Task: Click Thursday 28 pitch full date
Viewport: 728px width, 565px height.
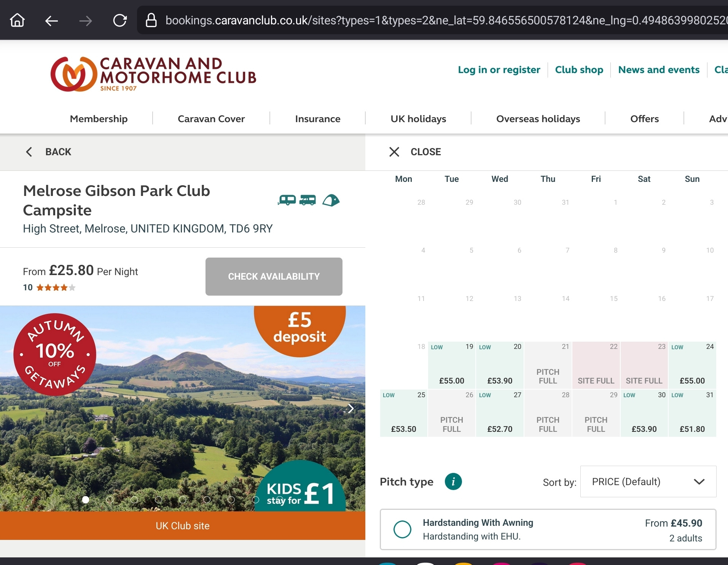Action: click(548, 413)
